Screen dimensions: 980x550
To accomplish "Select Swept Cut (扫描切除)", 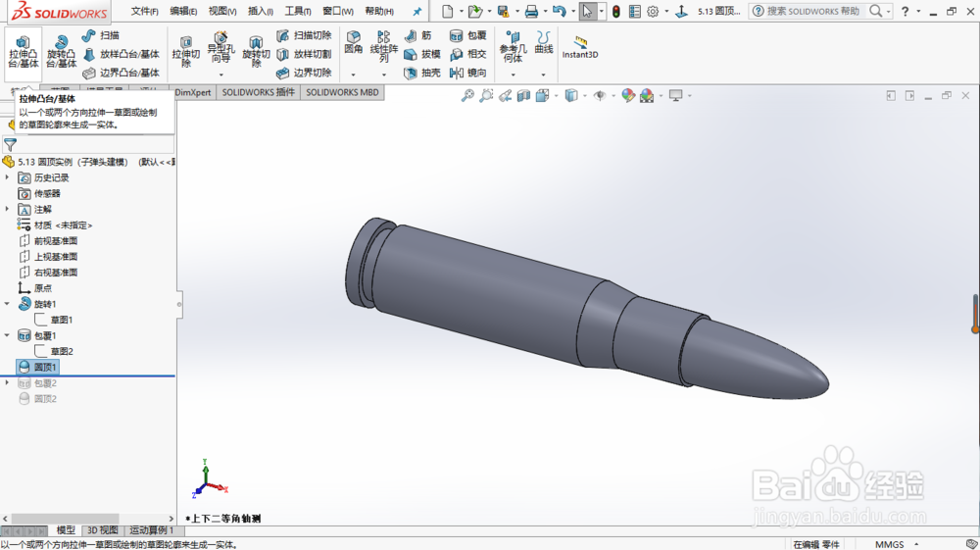I will pyautogui.click(x=304, y=35).
